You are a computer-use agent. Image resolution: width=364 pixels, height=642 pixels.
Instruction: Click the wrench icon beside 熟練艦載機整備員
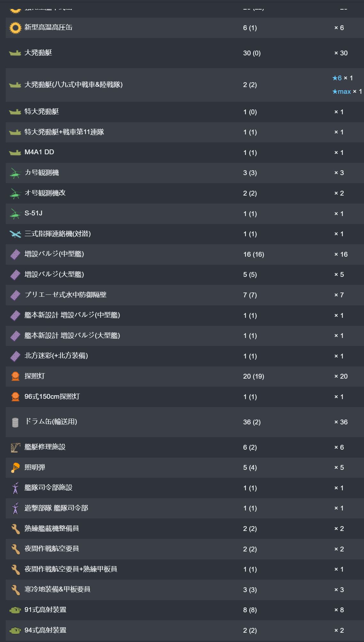pos(15,529)
